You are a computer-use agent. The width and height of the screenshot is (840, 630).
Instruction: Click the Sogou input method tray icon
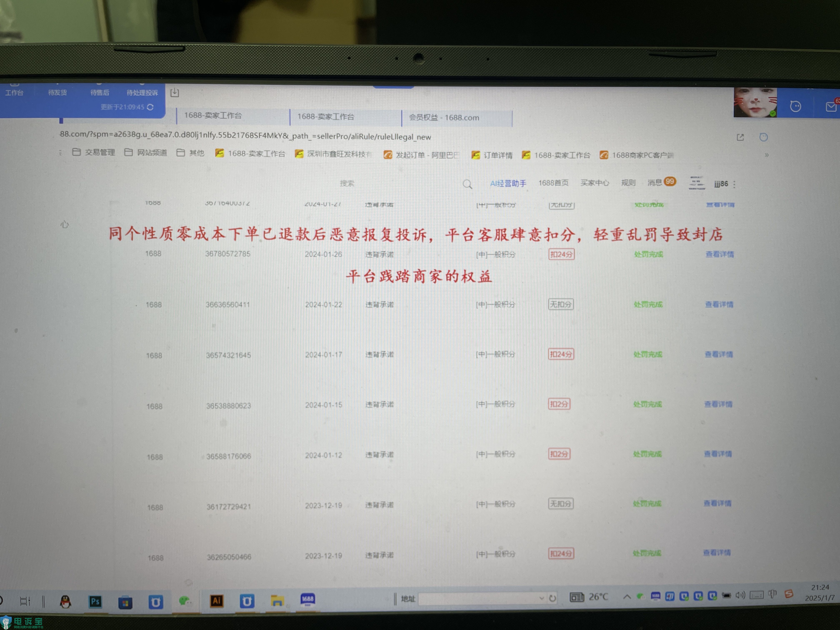(x=789, y=594)
